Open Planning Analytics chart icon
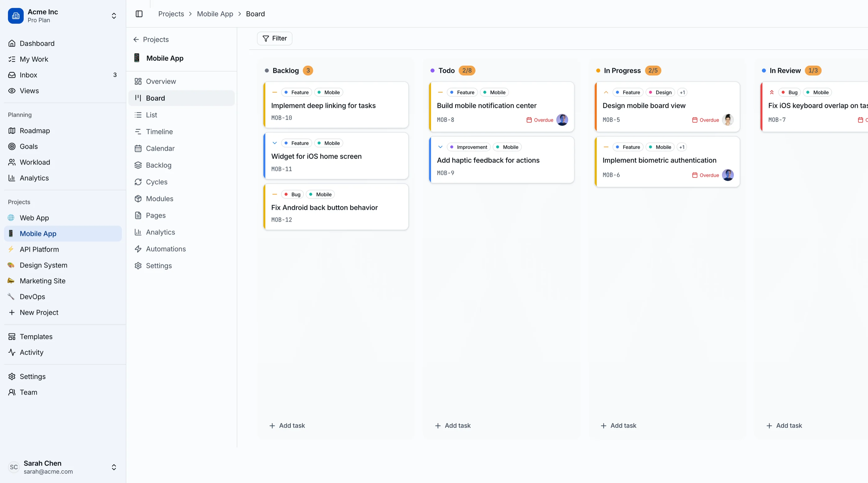Image resolution: width=868 pixels, height=483 pixels. tap(12, 178)
